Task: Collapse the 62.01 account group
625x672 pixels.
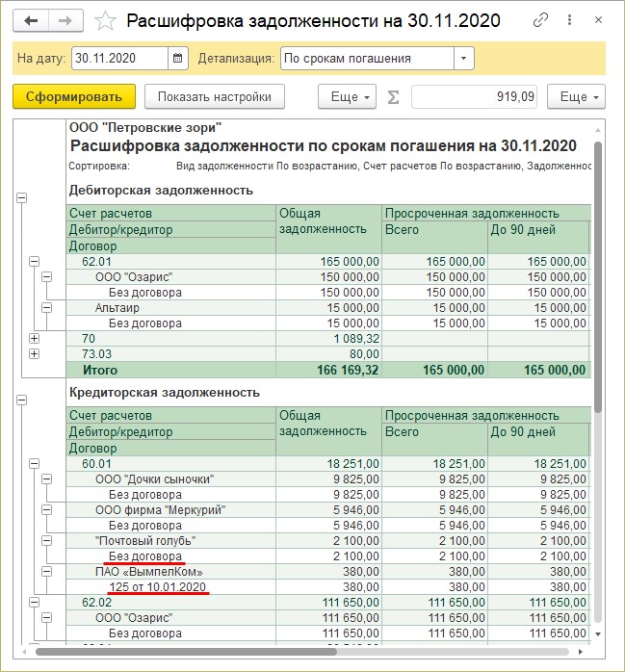Action: tap(35, 261)
